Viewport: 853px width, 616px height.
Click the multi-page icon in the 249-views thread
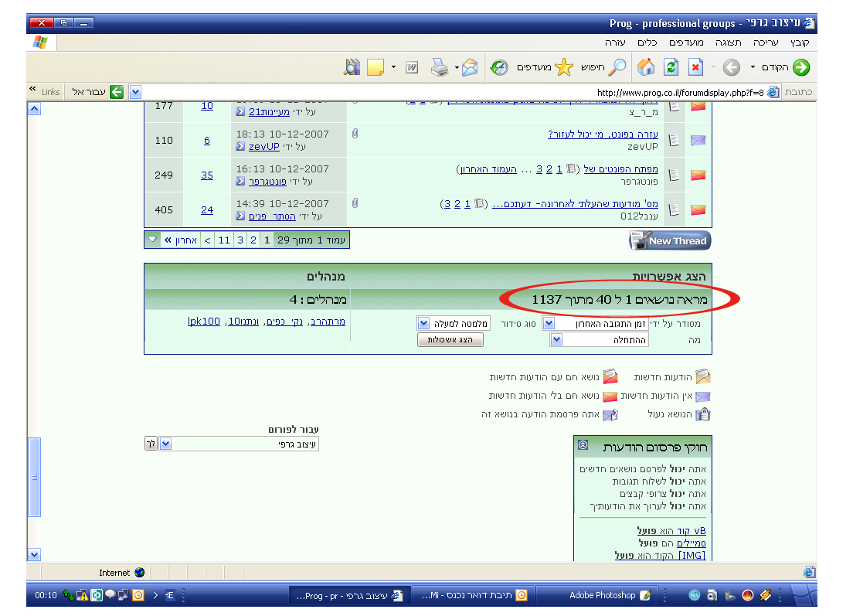[x=571, y=168]
